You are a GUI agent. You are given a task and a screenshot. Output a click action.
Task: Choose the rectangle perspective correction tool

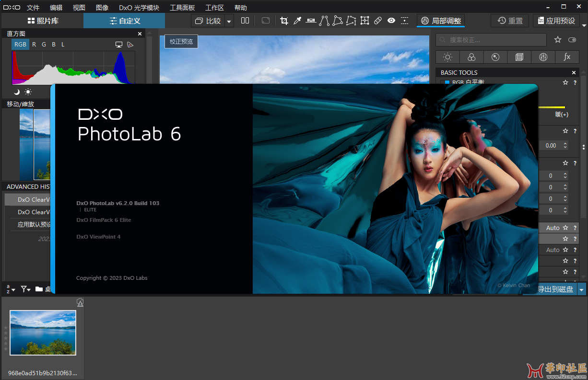pos(338,21)
